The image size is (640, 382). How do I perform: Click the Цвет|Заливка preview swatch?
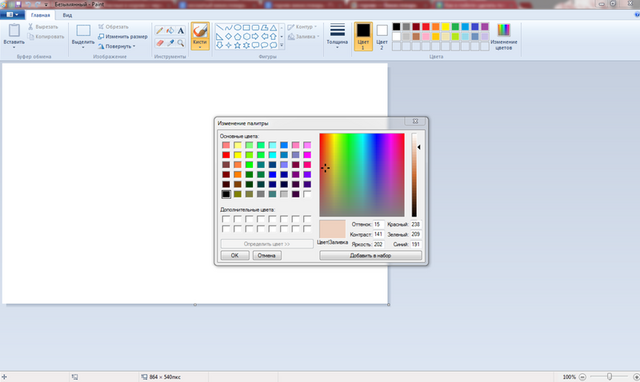click(x=332, y=229)
